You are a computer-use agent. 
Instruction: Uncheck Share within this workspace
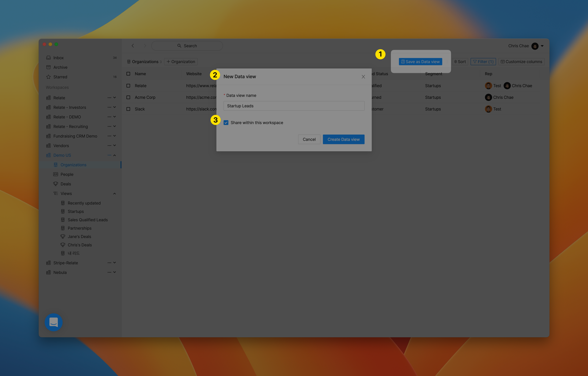point(226,123)
